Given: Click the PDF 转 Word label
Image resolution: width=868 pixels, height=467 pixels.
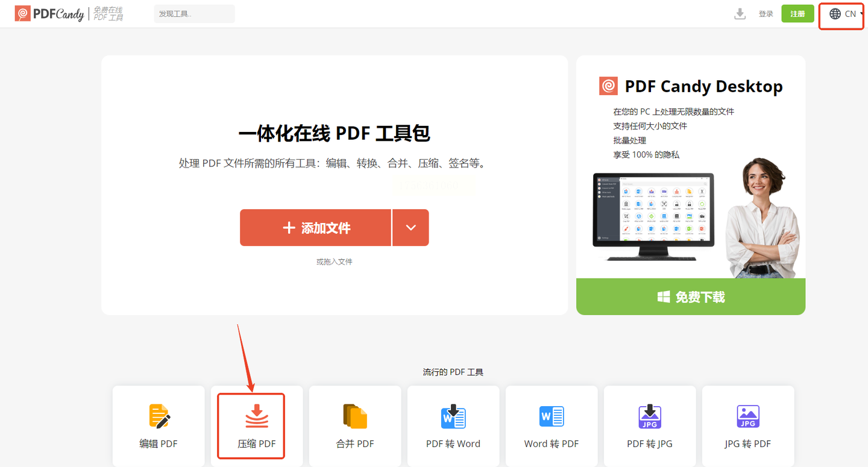Looking at the screenshot, I should click(x=453, y=444).
